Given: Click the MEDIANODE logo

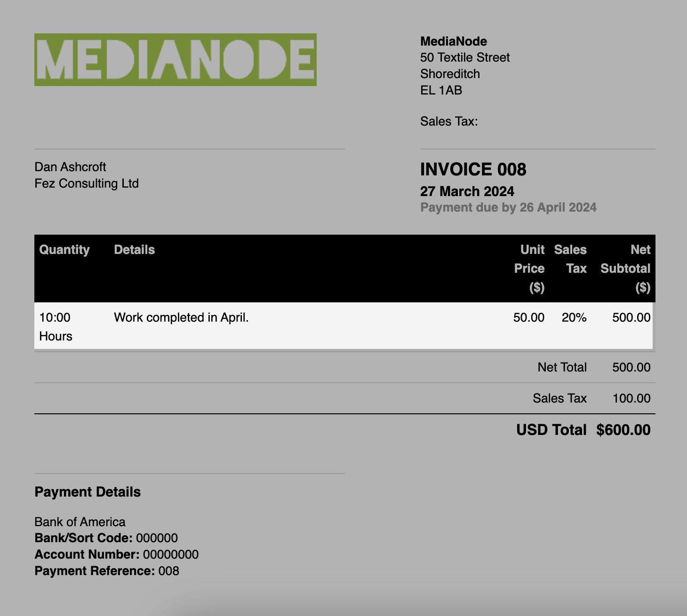Looking at the screenshot, I should 175,60.
